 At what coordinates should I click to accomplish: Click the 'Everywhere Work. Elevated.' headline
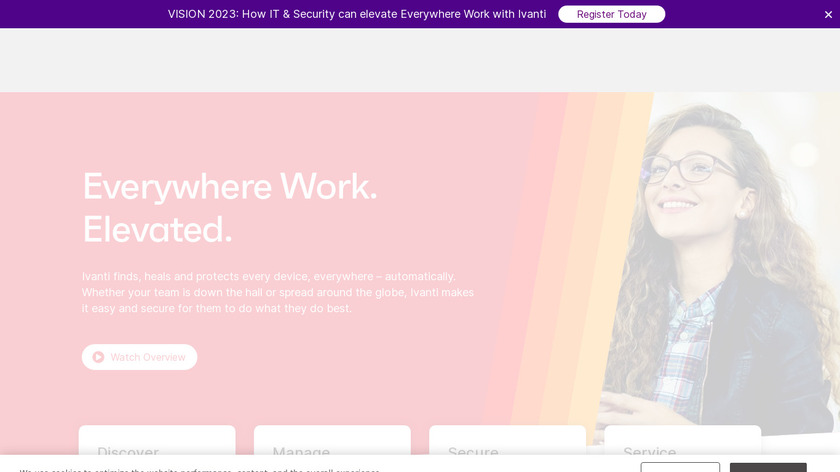tap(230, 208)
